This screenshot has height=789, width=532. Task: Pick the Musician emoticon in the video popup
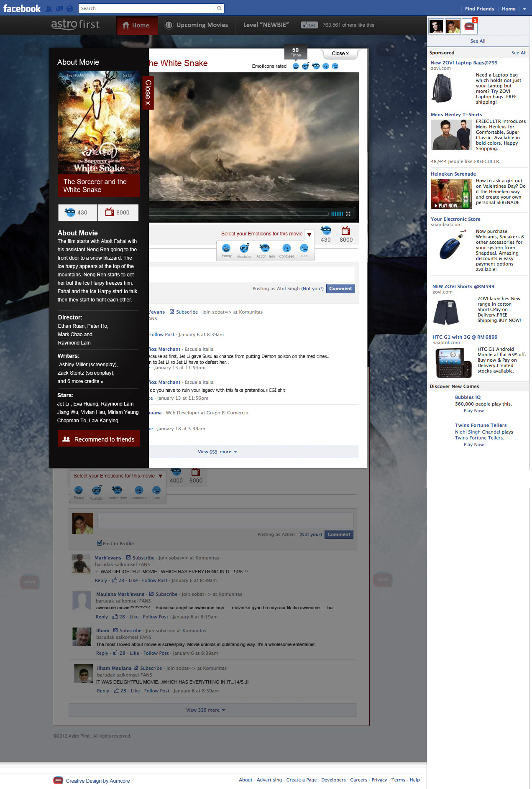[x=244, y=248]
